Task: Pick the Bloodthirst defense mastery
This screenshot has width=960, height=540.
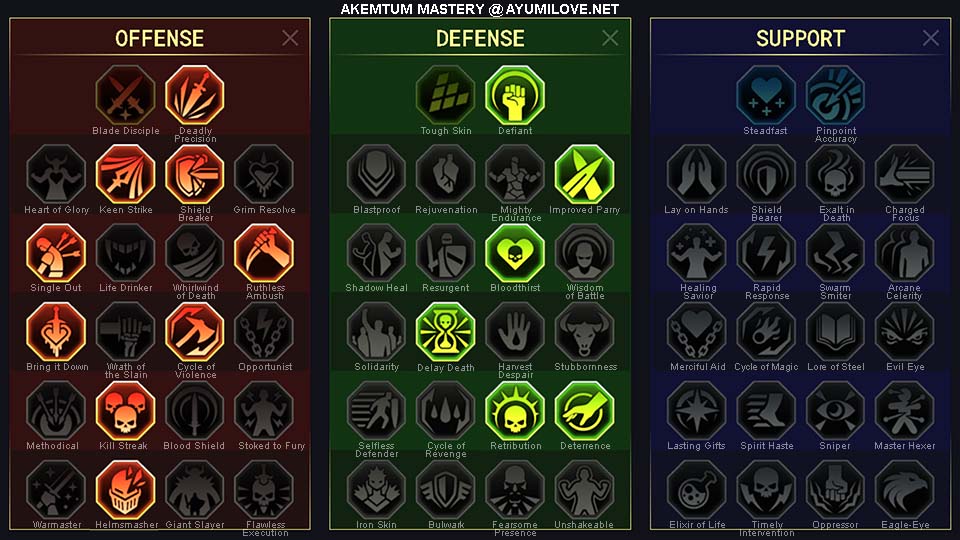Action: pyautogui.click(x=515, y=253)
